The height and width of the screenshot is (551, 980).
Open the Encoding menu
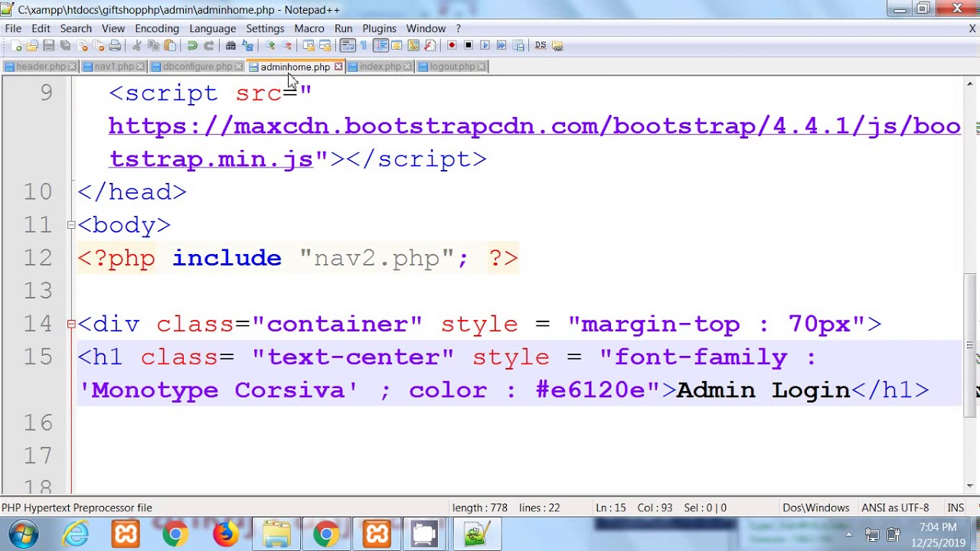click(157, 28)
